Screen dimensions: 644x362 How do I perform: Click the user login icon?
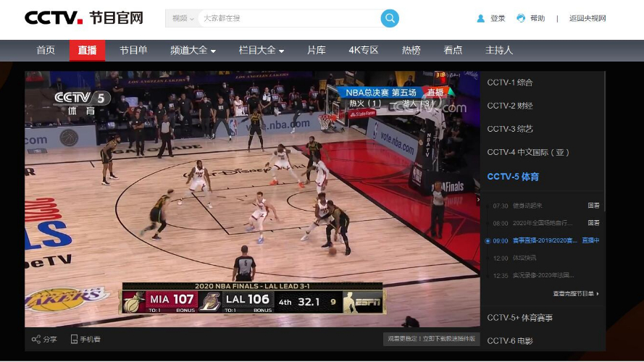coord(480,19)
